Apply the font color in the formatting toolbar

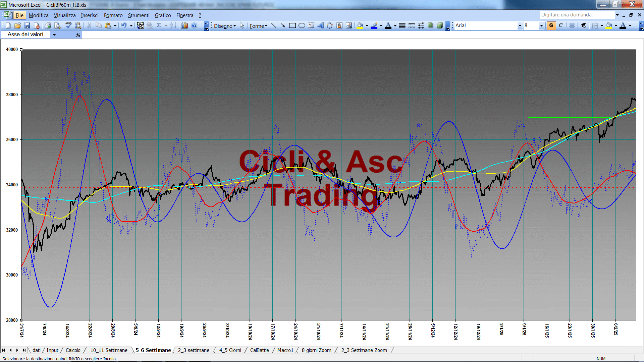[623, 25]
